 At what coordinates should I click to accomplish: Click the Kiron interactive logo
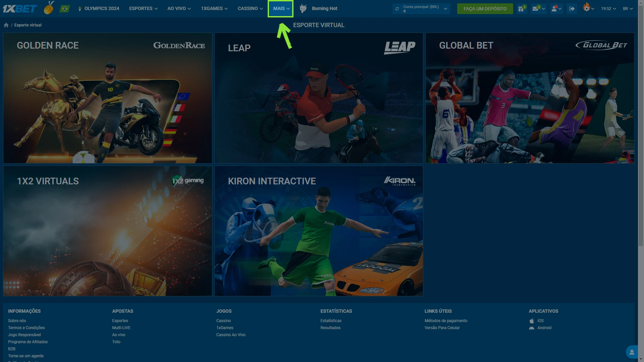400,181
